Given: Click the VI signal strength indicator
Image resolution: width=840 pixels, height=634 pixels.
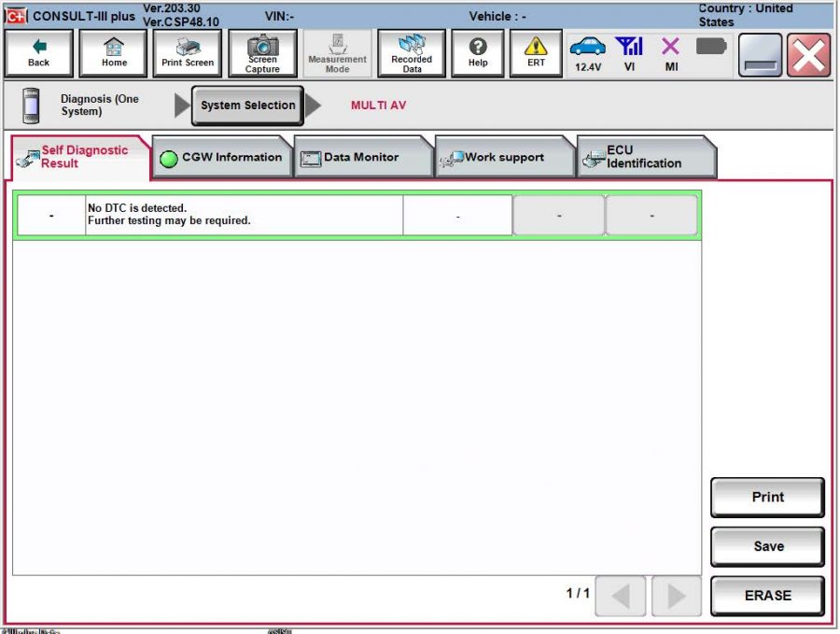Looking at the screenshot, I should [629, 54].
